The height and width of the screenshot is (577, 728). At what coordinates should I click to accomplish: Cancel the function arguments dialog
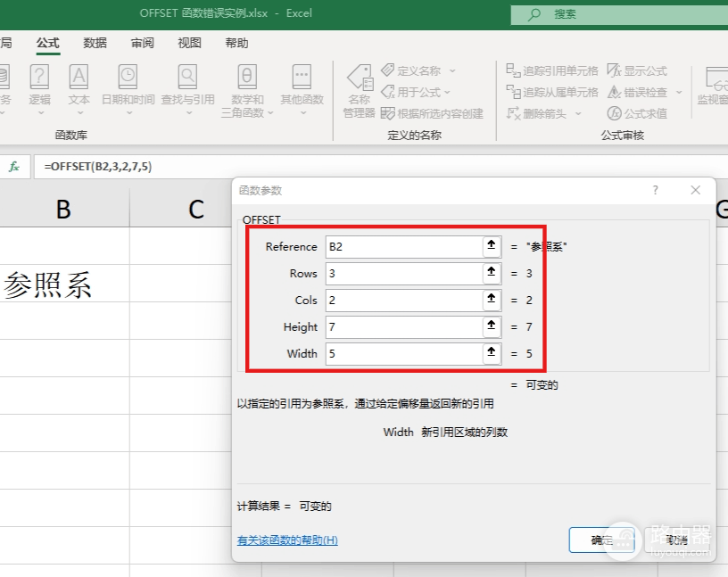[677, 540]
